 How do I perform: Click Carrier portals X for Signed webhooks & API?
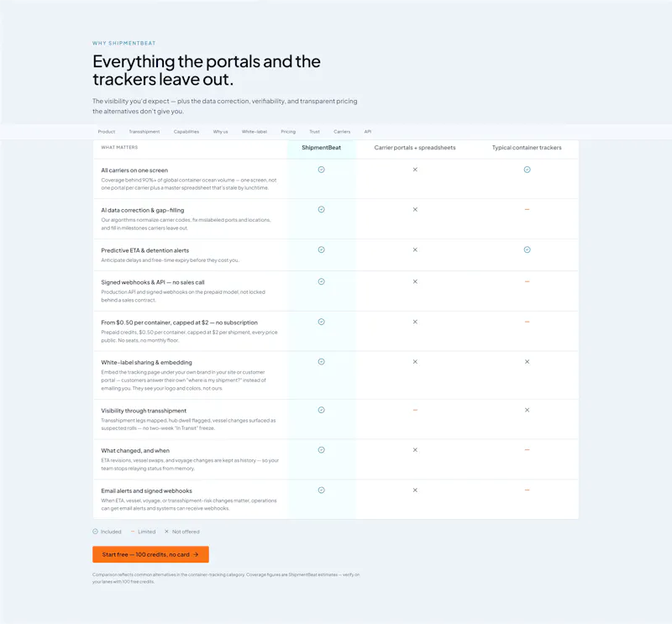point(415,281)
